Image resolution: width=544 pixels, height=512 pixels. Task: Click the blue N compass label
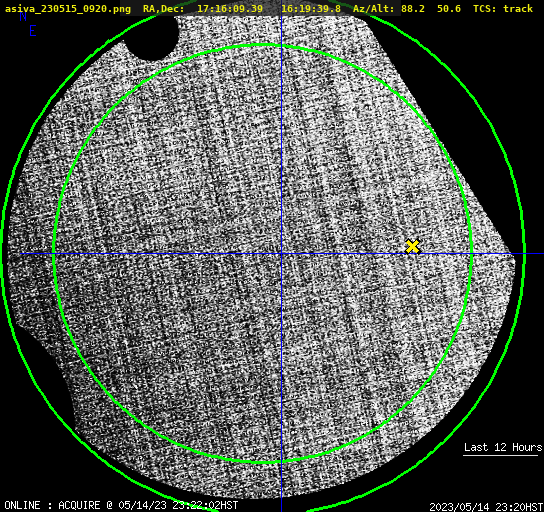23,17
